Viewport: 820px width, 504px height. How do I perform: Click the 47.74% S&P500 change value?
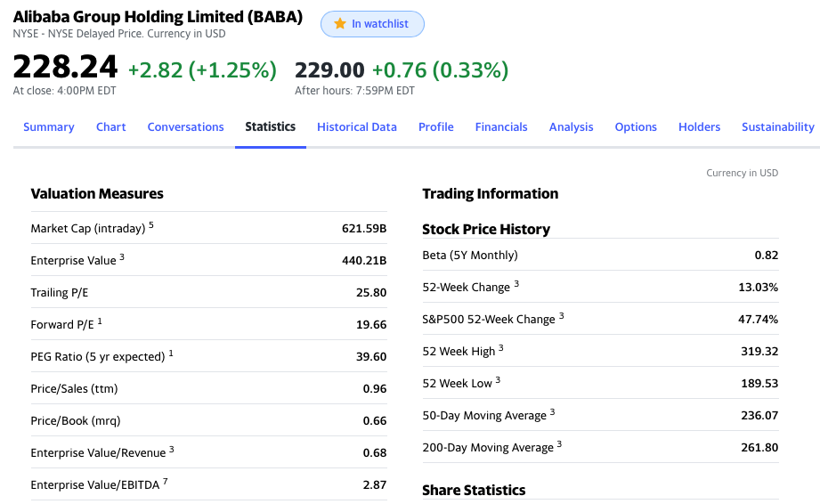[758, 319]
